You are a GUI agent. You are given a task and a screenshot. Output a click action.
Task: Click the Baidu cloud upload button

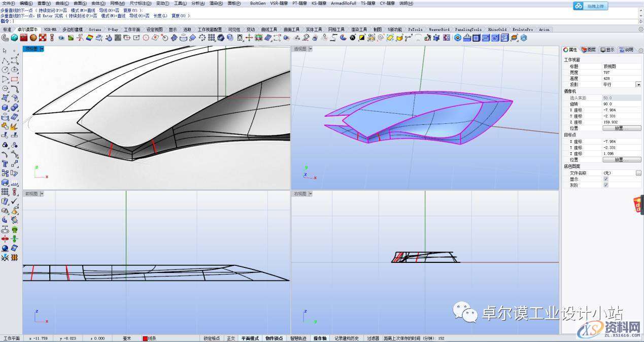(590, 6)
